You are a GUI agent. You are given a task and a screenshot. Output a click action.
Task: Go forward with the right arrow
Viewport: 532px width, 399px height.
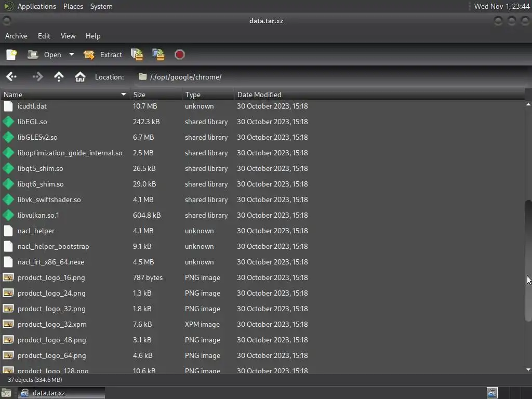(37, 77)
